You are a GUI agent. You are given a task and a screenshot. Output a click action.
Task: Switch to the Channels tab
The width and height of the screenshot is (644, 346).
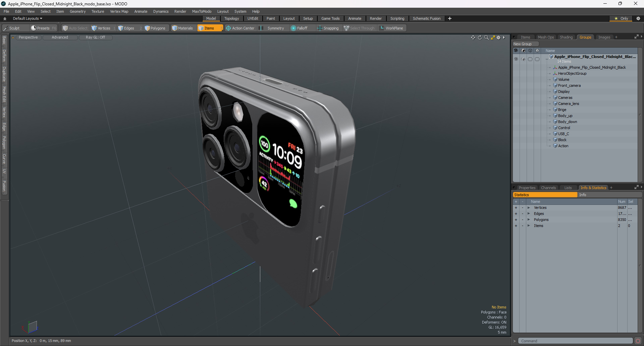coord(548,188)
